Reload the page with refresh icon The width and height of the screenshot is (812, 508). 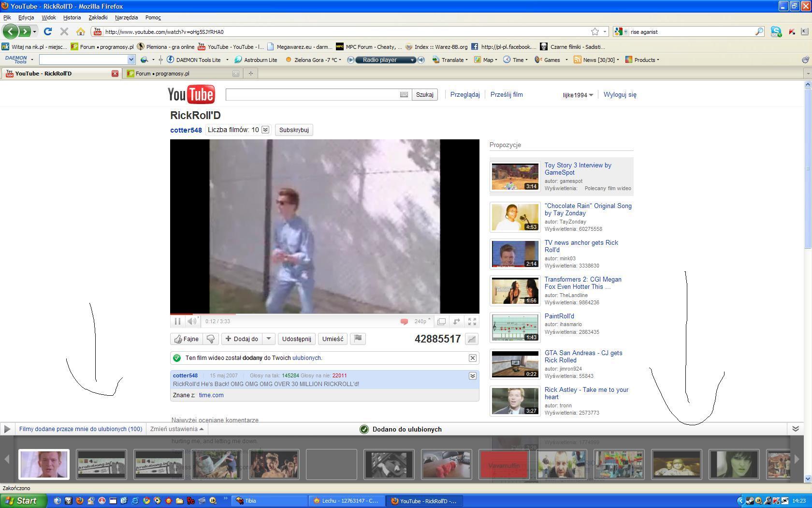pos(47,31)
